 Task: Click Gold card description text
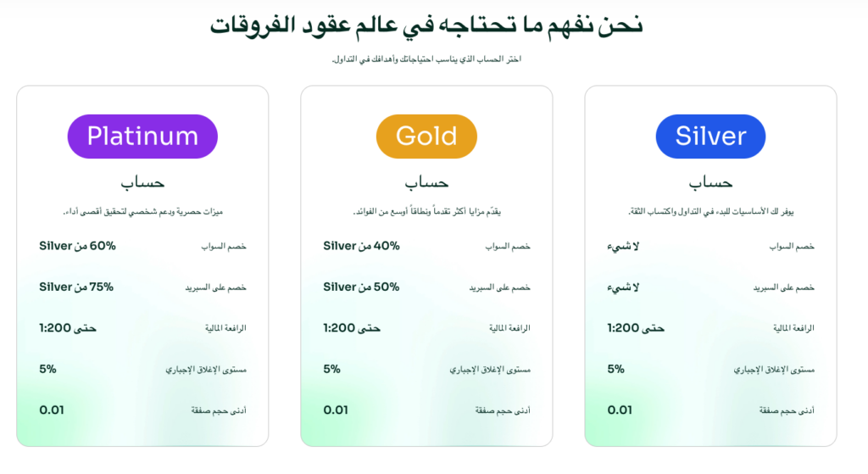tap(426, 211)
